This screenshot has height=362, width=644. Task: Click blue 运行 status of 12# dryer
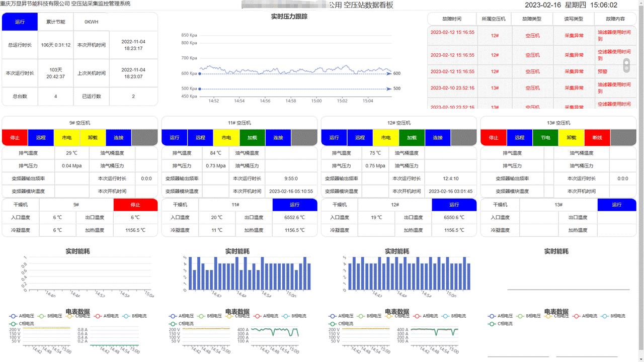pyautogui.click(x=454, y=205)
